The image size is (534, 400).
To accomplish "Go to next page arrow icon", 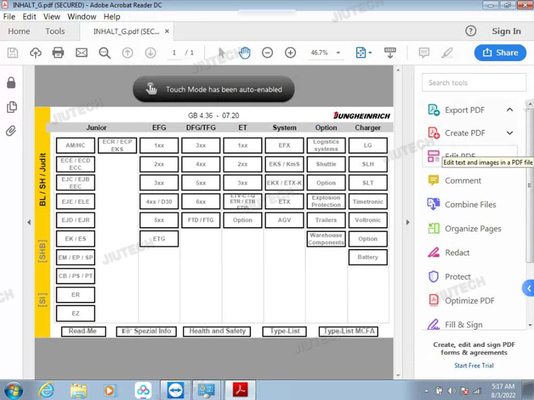I will (x=151, y=53).
